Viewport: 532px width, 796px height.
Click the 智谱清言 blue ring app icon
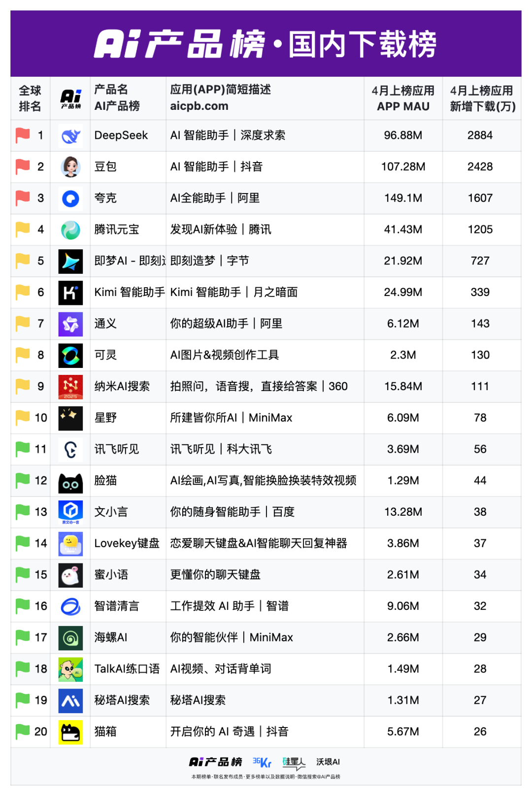pyautogui.click(x=70, y=606)
